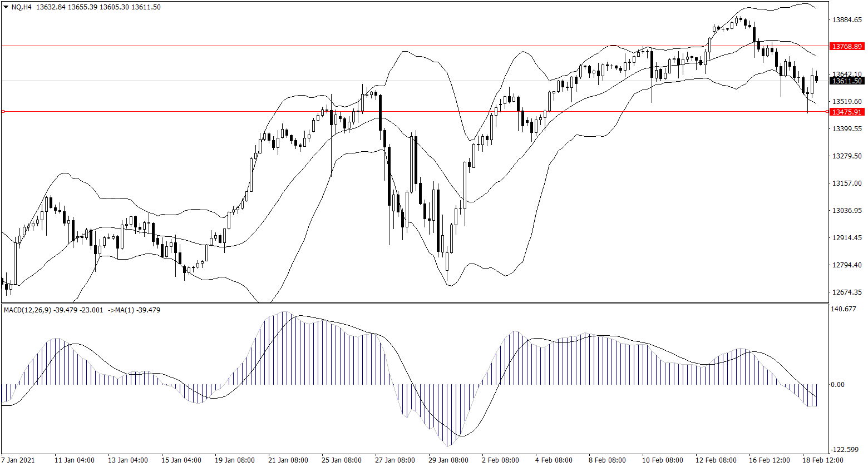Viewport: 868px width, 467px height.
Task: Click the 13157.00 price scale label
Action: [846, 183]
